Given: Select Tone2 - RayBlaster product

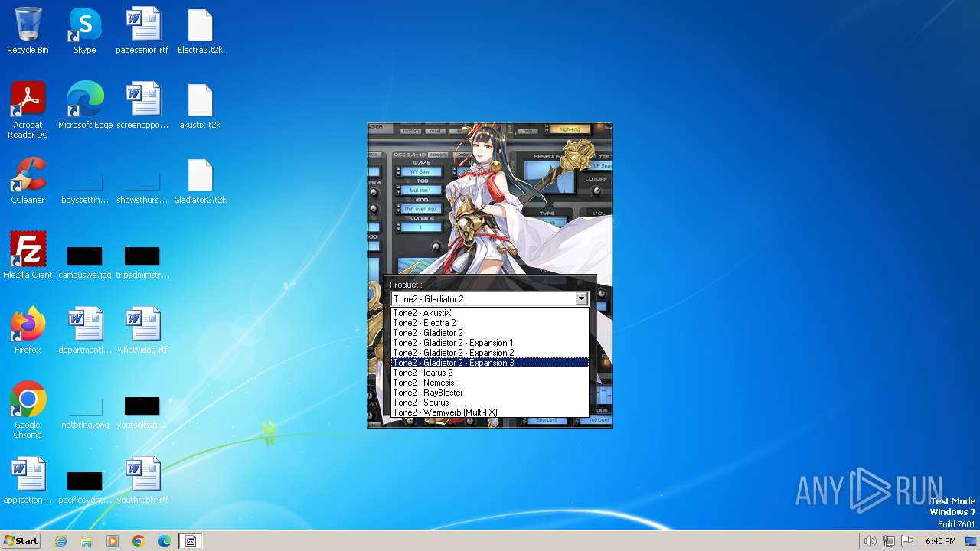Looking at the screenshot, I should click(x=490, y=393).
